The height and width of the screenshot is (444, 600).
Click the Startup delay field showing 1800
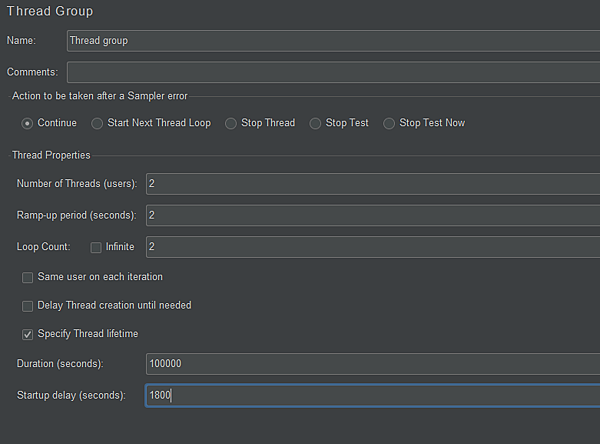(x=373, y=395)
